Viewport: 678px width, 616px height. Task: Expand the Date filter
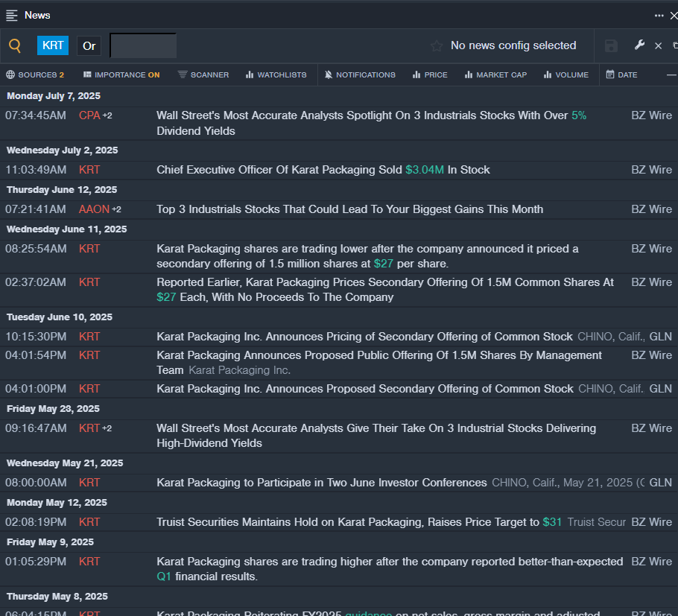[x=621, y=75]
